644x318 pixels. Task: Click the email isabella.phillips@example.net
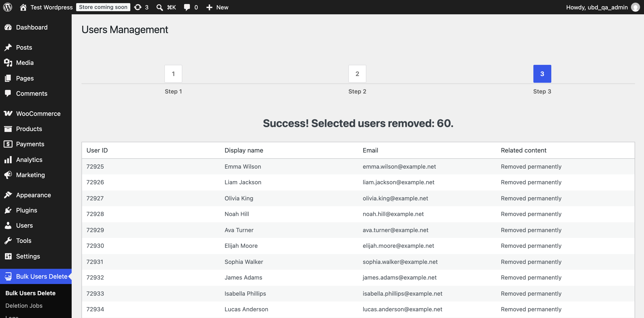click(403, 294)
